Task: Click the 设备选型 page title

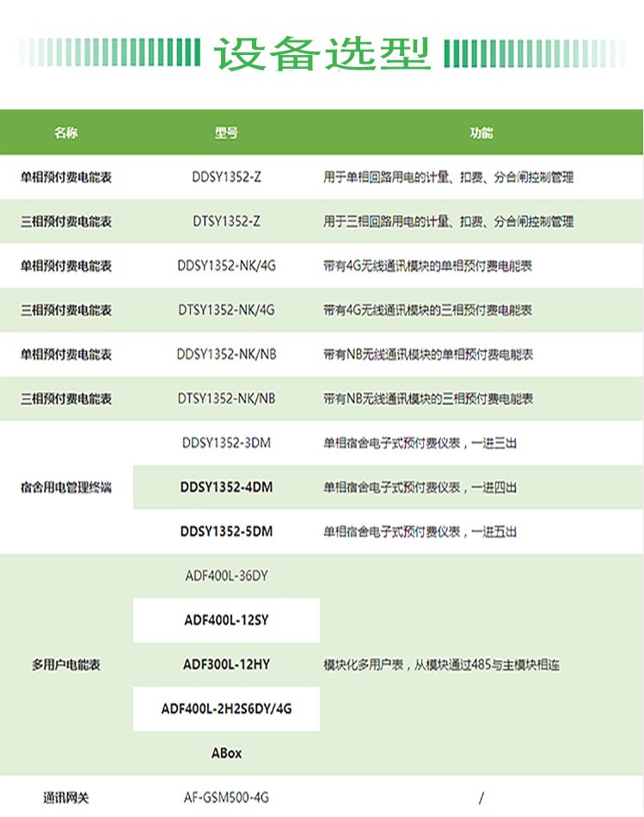Action: [322, 53]
